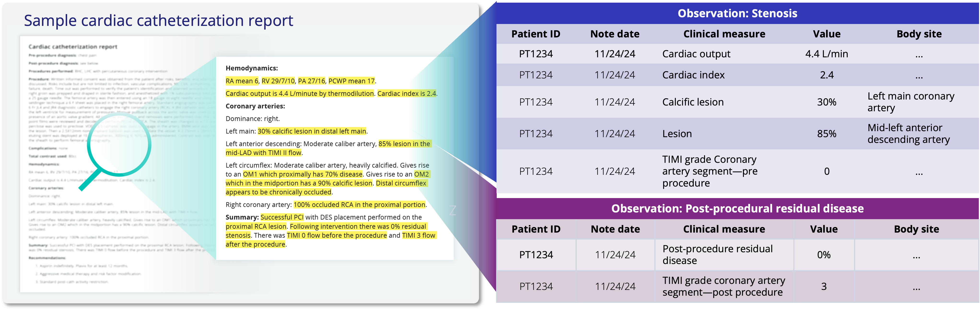Click 'Left main coronary artery' body site cell
Screen dimensions: 980x311
[x=911, y=102]
